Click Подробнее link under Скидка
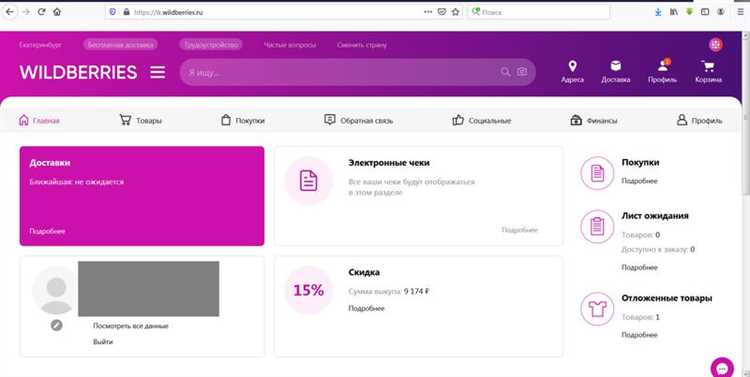The image size is (750, 377). pos(366,309)
